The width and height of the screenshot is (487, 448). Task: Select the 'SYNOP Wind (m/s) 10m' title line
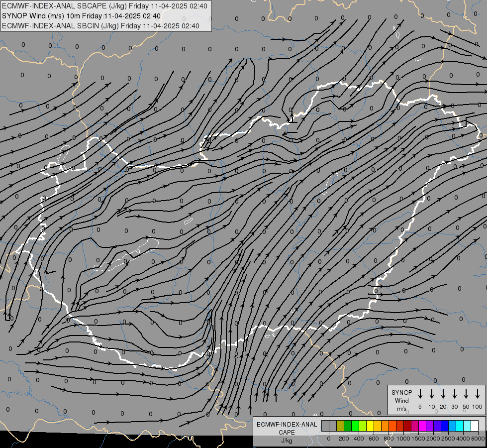pos(82,16)
